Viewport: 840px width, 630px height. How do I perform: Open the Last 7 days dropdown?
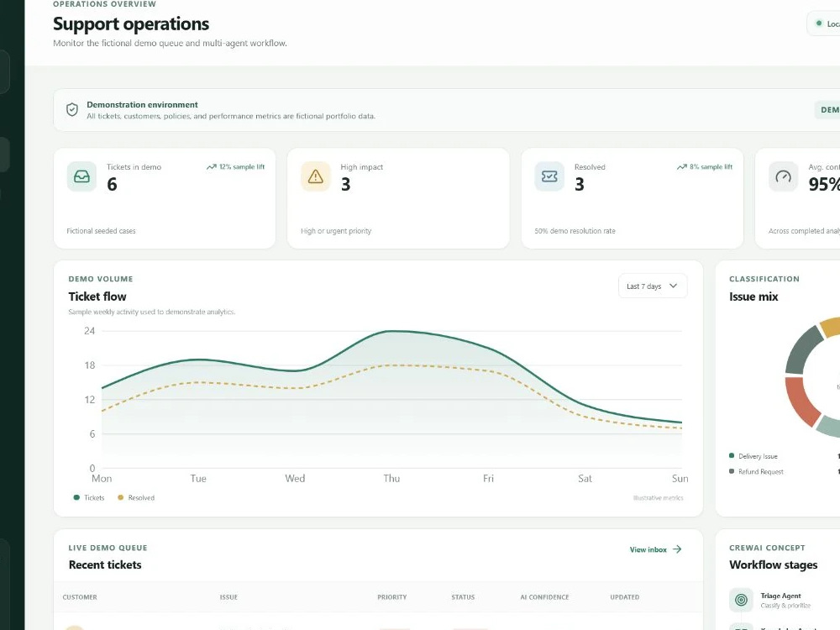point(653,286)
